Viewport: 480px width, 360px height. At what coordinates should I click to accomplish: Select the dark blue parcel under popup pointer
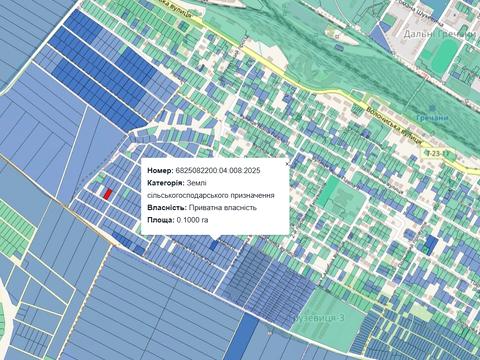pos(214,245)
